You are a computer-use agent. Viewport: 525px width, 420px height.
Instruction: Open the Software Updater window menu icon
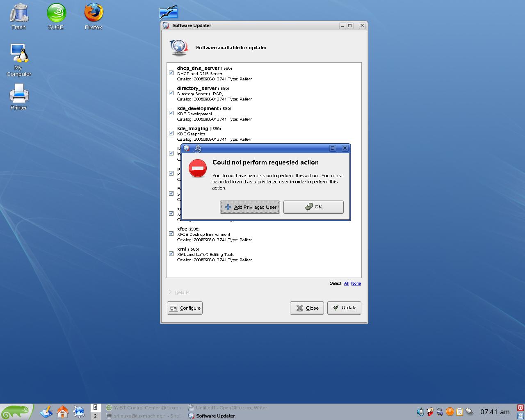tap(166, 25)
